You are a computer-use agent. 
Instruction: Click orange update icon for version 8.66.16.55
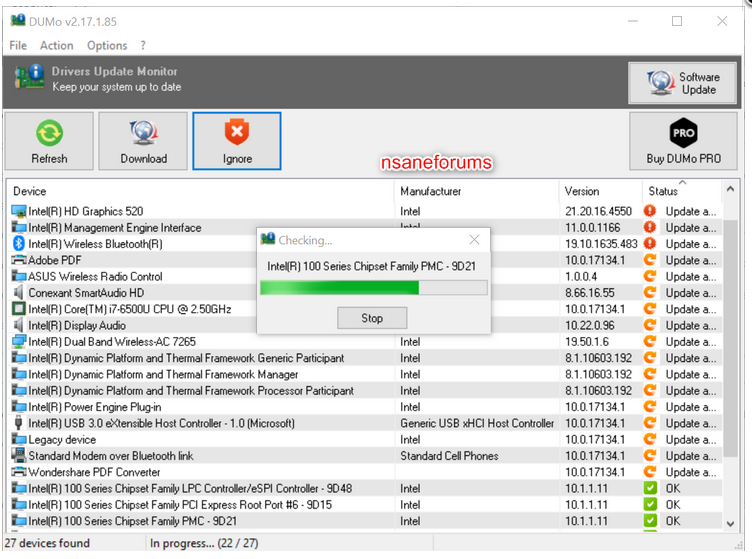tap(650, 292)
